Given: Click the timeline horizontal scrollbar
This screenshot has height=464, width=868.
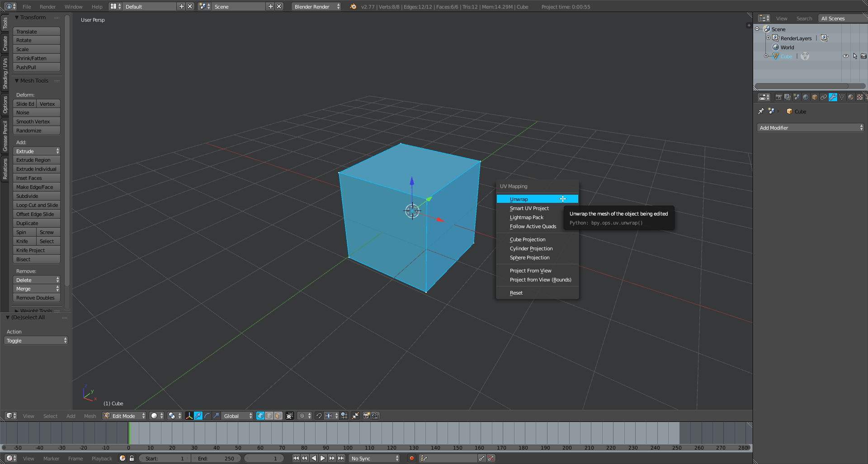Looking at the screenshot, I should (x=376, y=448).
